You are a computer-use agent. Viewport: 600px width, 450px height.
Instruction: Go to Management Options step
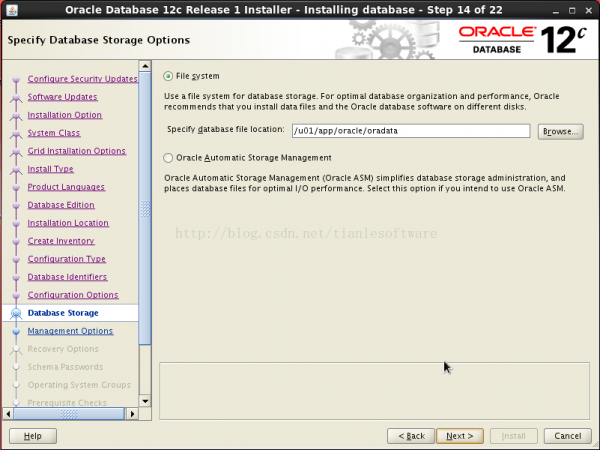tap(70, 331)
